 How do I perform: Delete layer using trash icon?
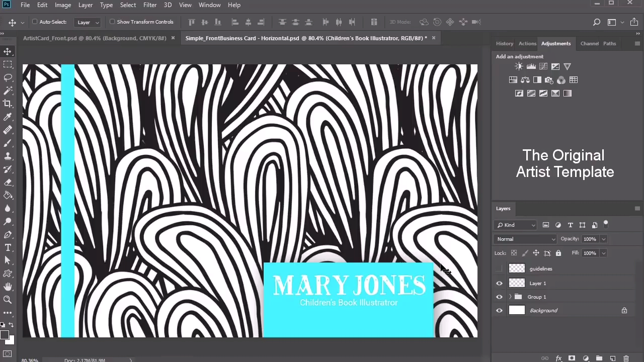tap(626, 358)
